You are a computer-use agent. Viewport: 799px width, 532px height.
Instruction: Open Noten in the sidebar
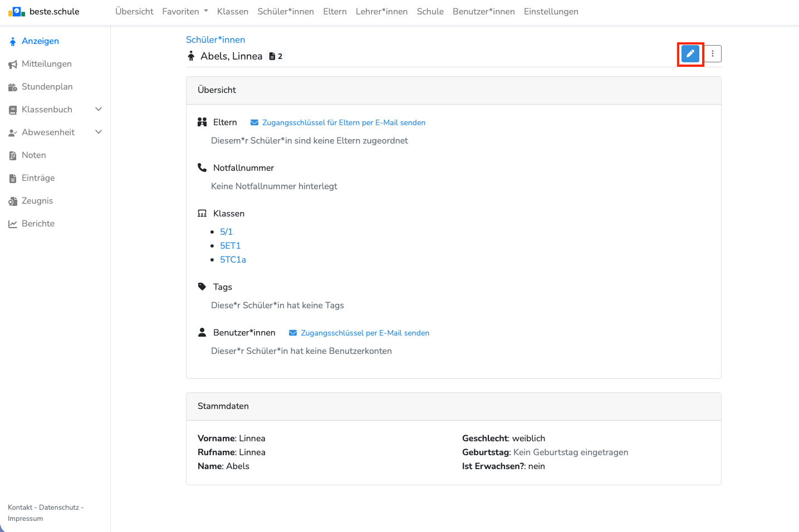coord(33,155)
